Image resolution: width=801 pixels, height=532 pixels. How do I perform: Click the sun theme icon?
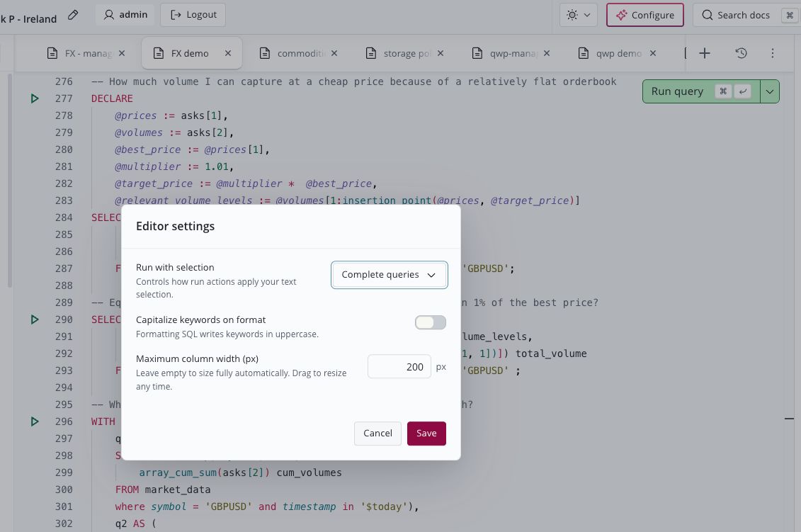(x=572, y=15)
